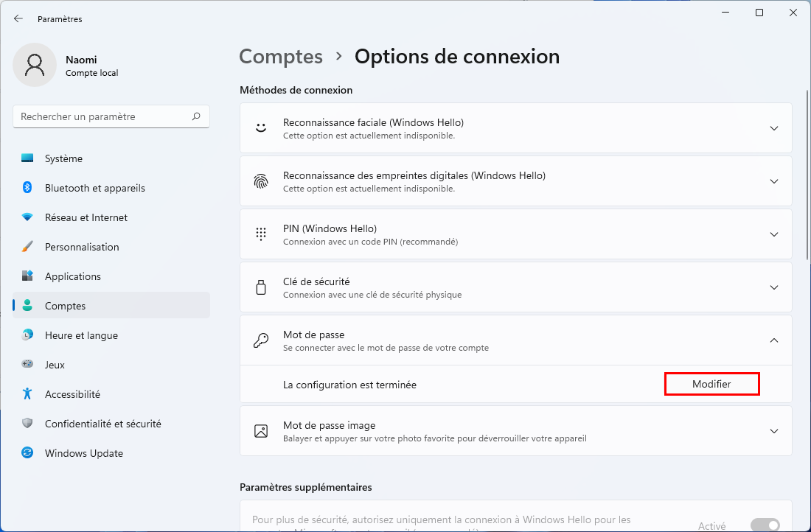Click the Naomi user avatar icon
The width and height of the screenshot is (811, 532).
click(x=35, y=65)
